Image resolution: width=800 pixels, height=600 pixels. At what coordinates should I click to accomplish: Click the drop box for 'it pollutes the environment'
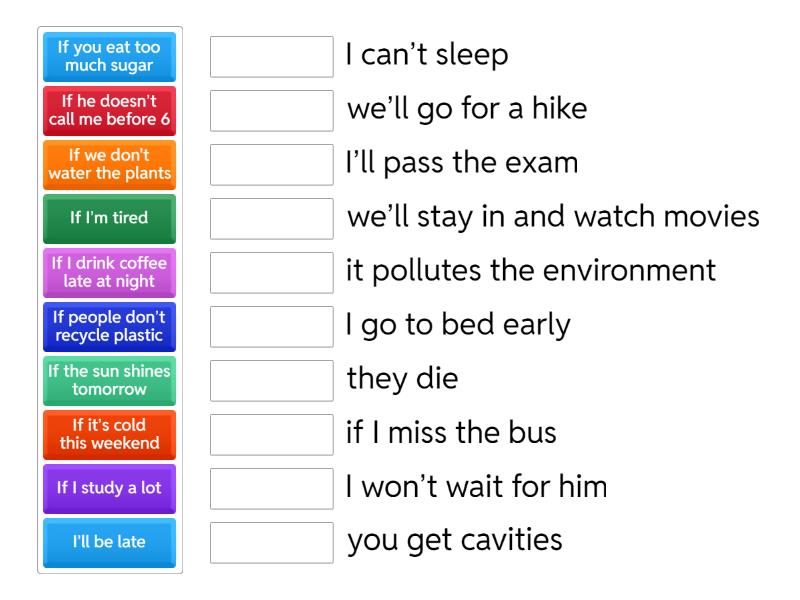(272, 273)
